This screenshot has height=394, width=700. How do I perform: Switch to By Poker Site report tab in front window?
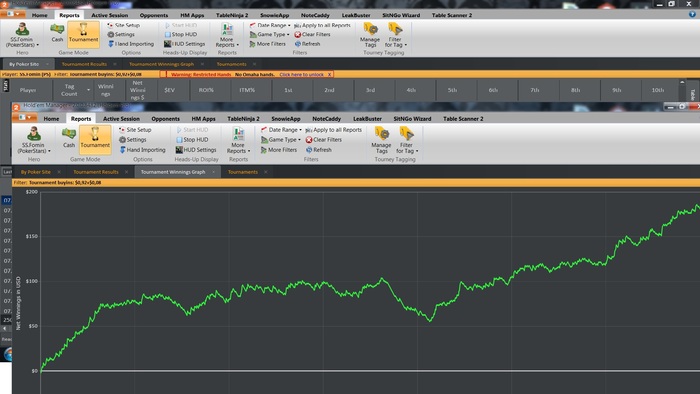click(36, 172)
